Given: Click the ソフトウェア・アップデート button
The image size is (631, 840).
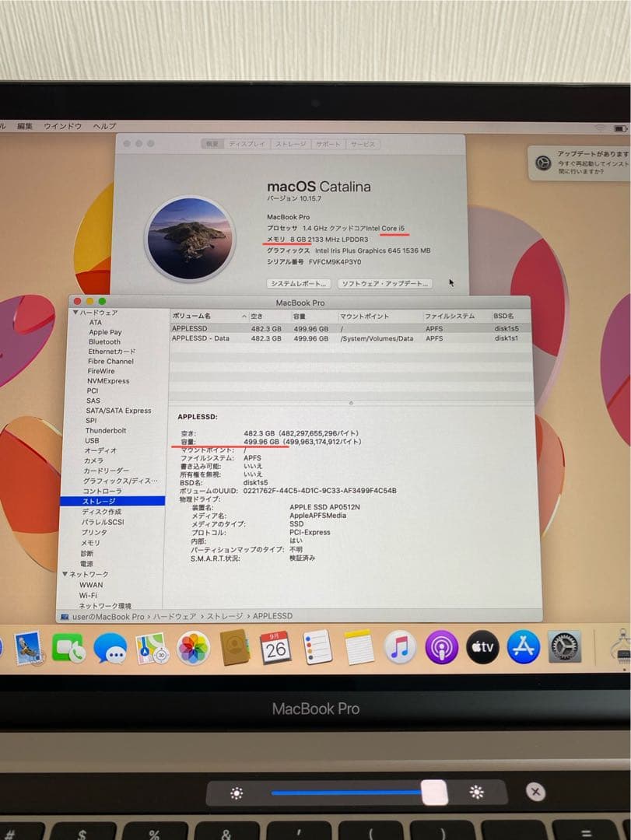Looking at the screenshot, I should pos(385,283).
